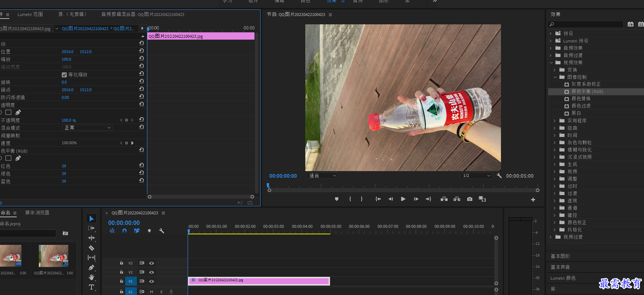
Task: Step forward one frame in Program monitor
Action: [416, 199]
